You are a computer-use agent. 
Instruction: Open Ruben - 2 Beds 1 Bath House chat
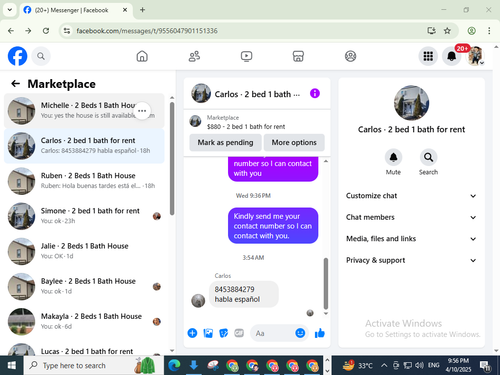point(84,181)
